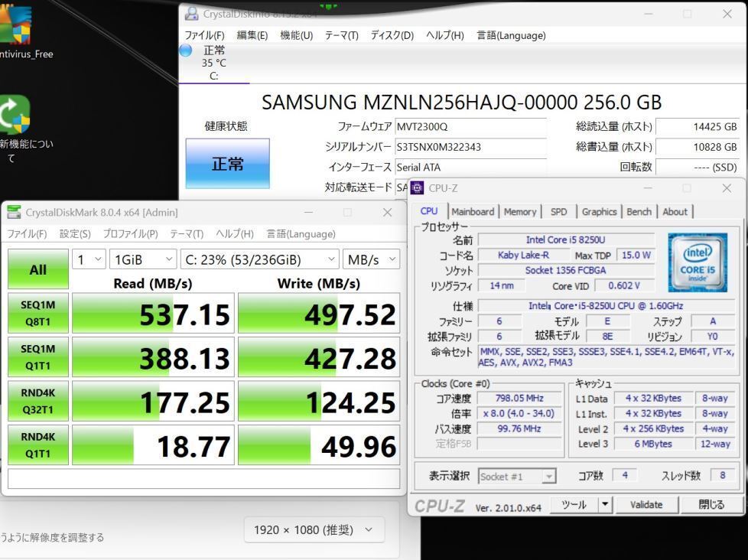Click the CrystalDiskMark title bar icon
Screen dimensions: 748x560
click(15, 212)
